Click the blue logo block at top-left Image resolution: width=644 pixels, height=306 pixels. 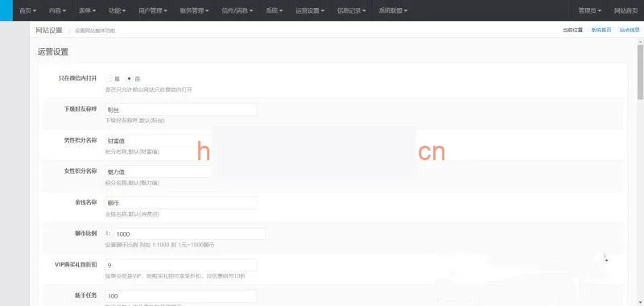click(x=6, y=10)
